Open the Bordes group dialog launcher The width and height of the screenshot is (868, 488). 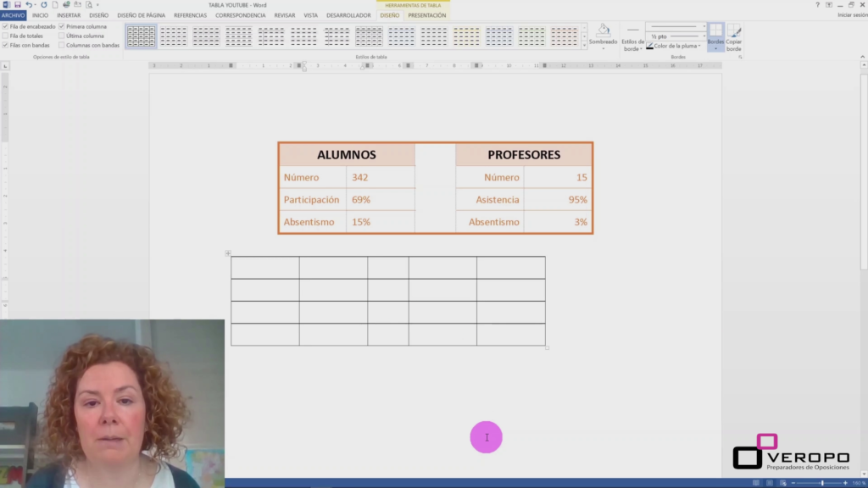click(740, 57)
